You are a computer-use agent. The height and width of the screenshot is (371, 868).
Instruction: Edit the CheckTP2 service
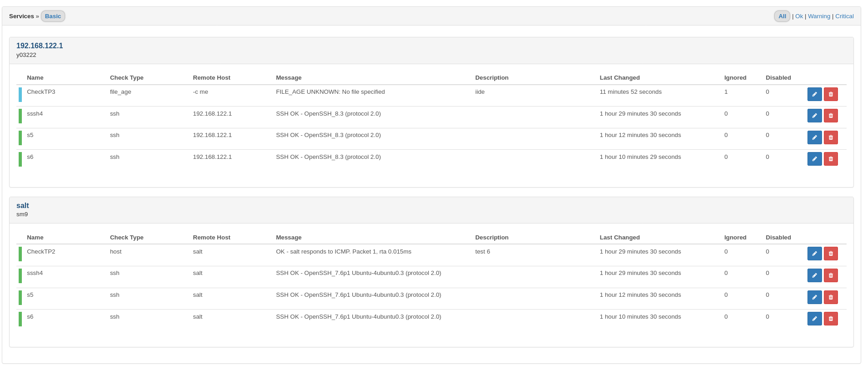pos(814,254)
